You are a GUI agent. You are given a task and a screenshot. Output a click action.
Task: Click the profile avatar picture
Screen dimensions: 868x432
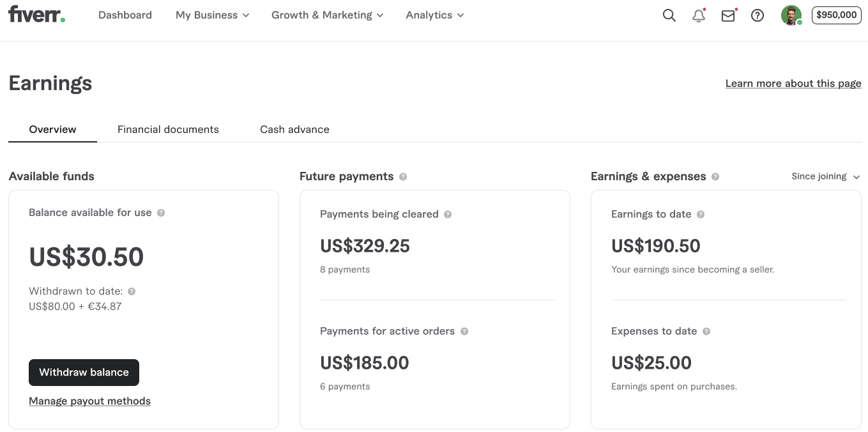click(791, 15)
